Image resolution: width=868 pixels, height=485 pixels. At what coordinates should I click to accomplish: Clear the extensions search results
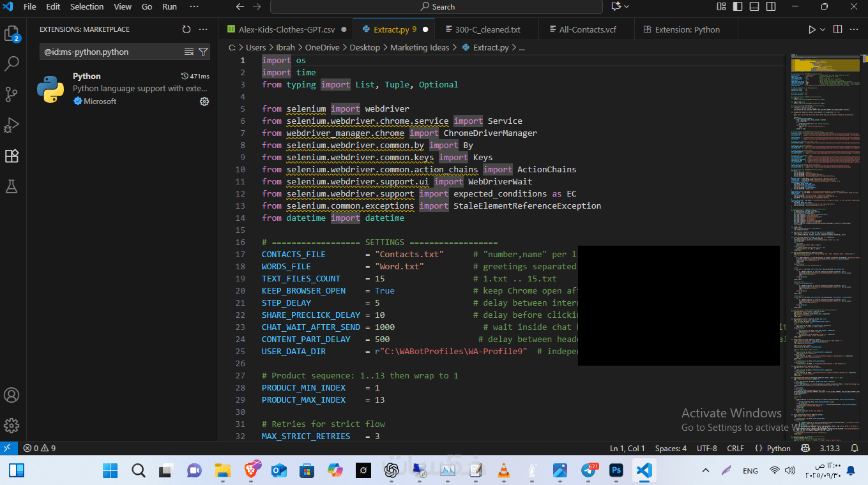point(189,52)
